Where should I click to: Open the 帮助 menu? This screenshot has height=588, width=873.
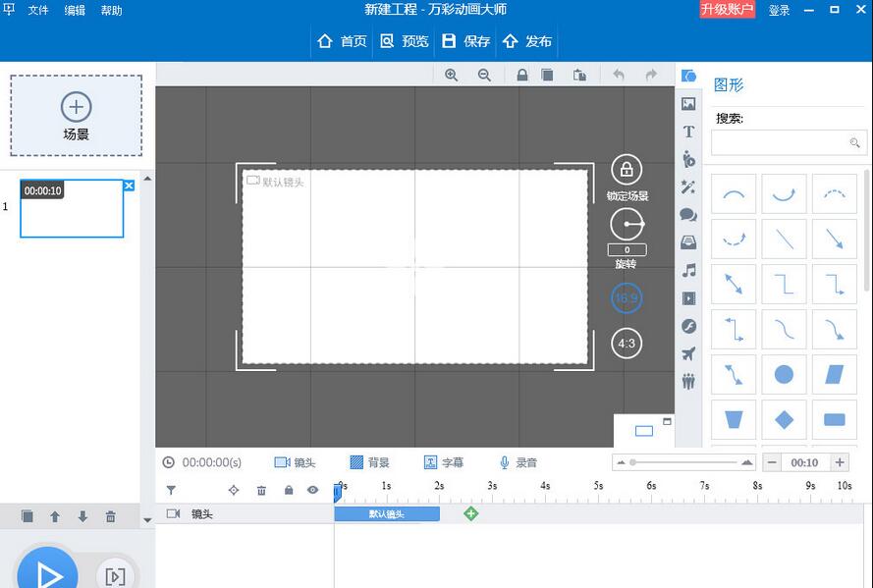coord(111,11)
